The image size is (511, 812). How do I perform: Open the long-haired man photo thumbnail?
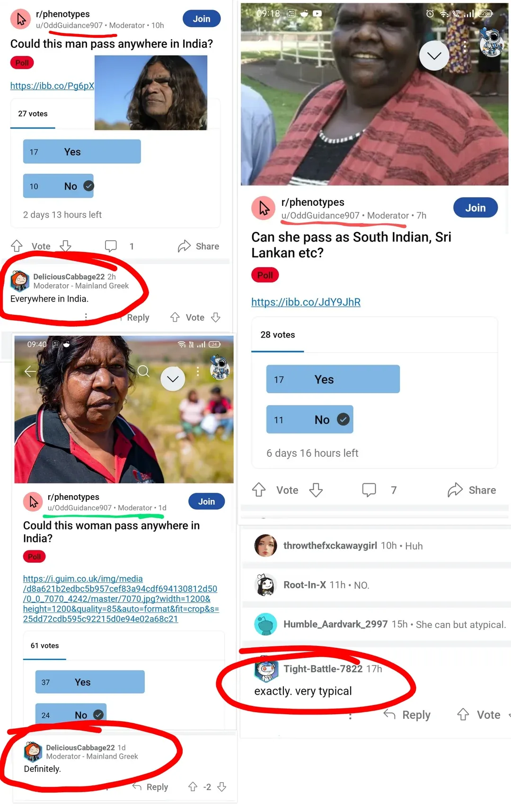151,93
